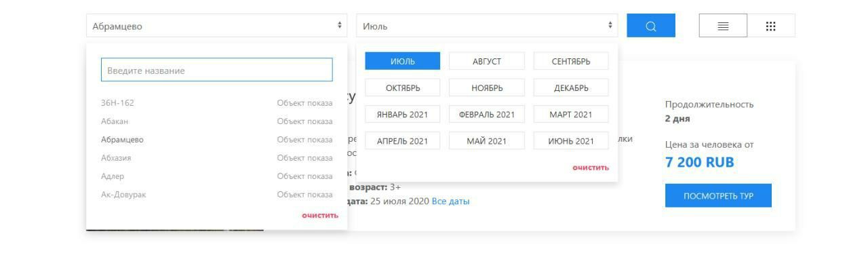This screenshot has width=868, height=274.
Task: Open the Абрамцево location dropdown
Action: tap(217, 26)
